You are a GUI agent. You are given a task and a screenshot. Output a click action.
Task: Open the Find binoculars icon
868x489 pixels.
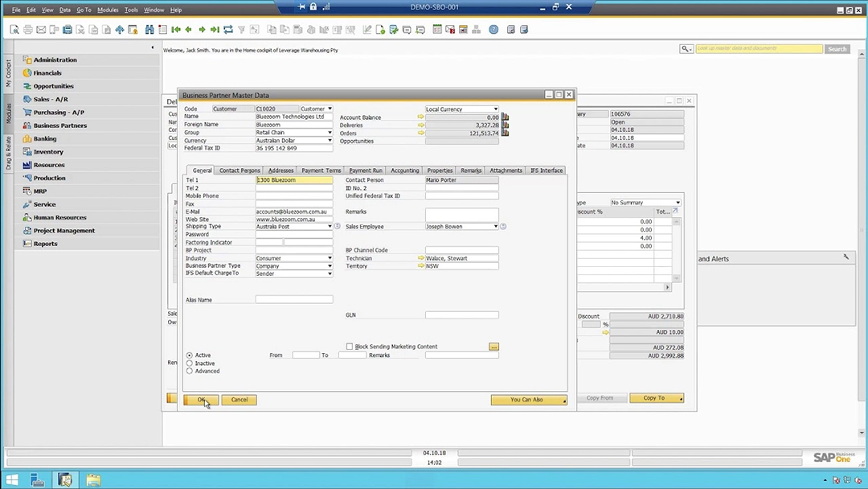[x=149, y=29]
